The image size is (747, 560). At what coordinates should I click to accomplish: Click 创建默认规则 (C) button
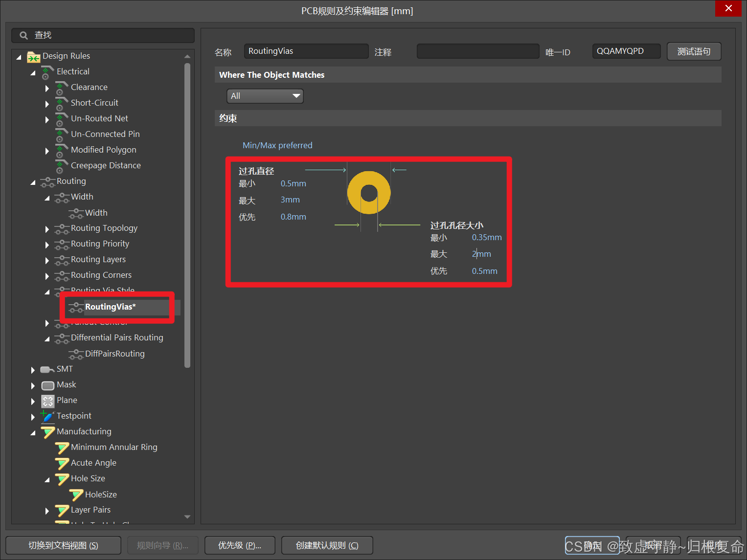click(327, 545)
